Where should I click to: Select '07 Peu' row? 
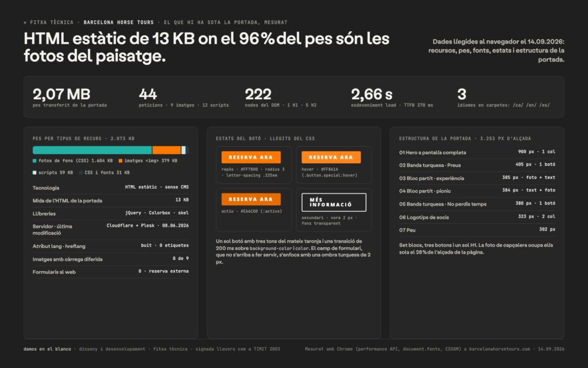pyautogui.click(x=477, y=229)
